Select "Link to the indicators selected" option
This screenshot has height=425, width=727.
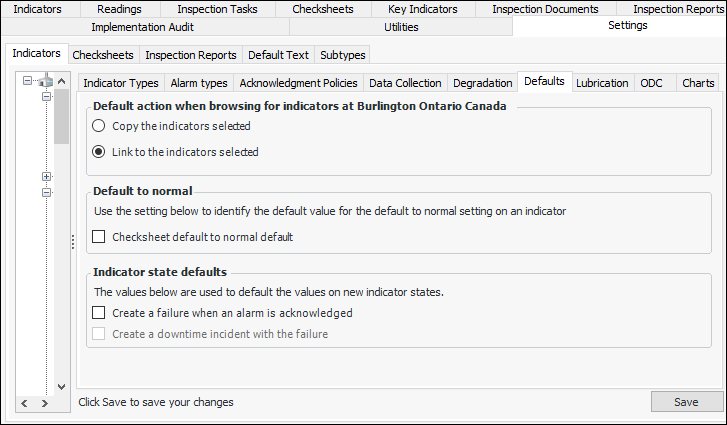click(98, 153)
